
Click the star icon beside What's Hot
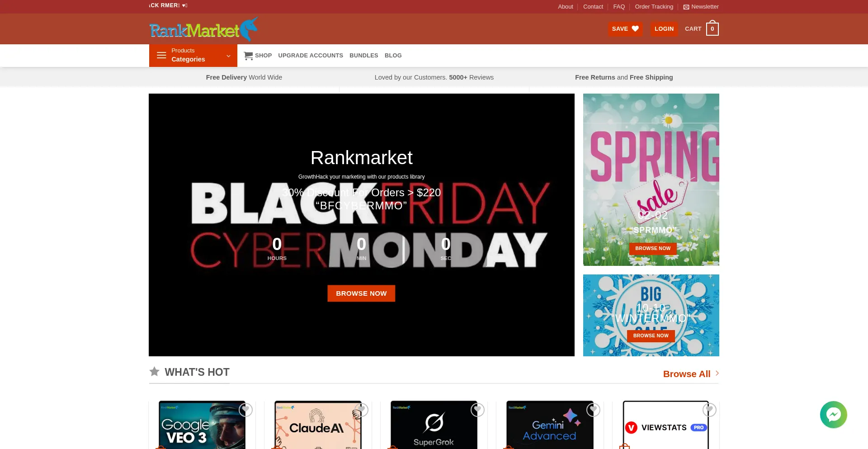155,372
